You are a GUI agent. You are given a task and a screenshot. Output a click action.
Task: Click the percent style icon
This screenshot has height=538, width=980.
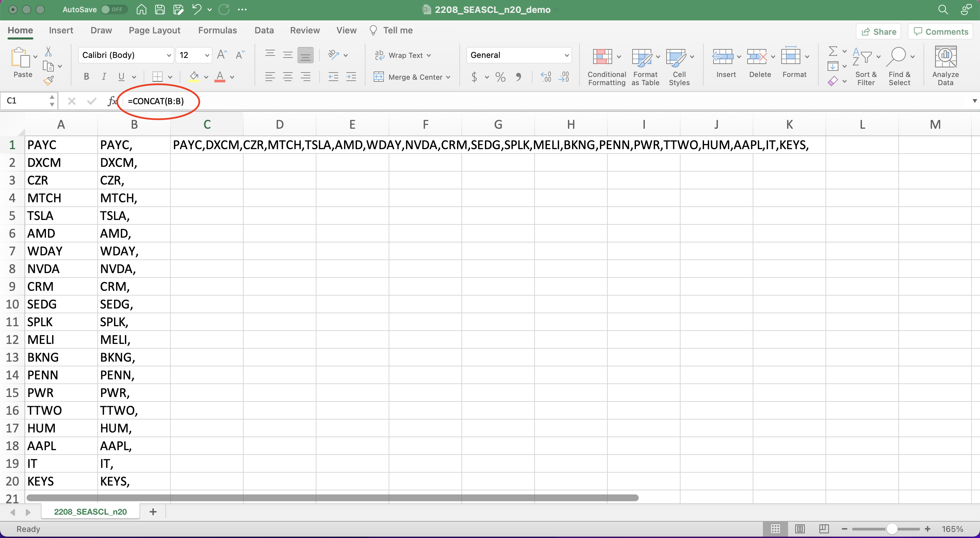point(500,77)
